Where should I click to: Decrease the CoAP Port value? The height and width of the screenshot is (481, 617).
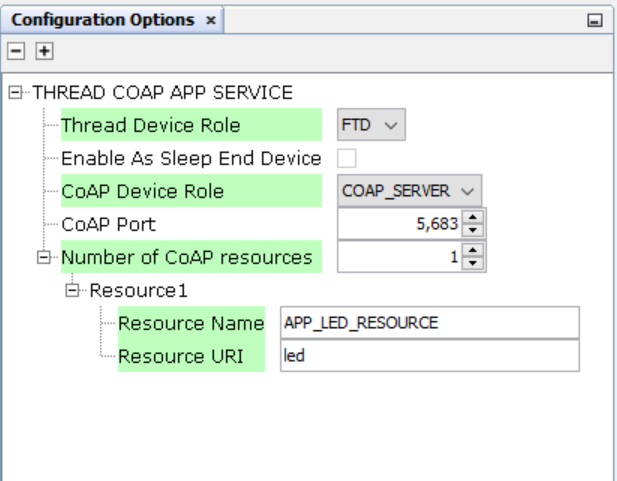point(473,230)
